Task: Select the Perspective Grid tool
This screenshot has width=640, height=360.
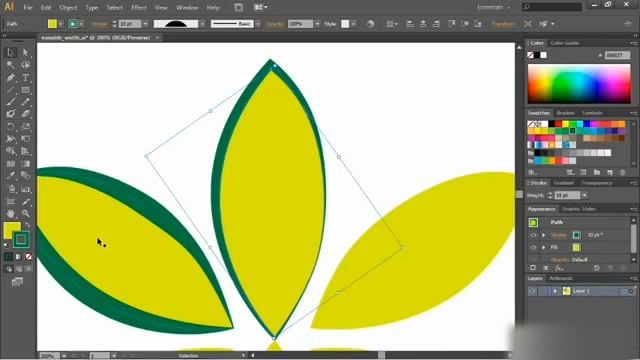Action: pyautogui.click(x=25, y=151)
